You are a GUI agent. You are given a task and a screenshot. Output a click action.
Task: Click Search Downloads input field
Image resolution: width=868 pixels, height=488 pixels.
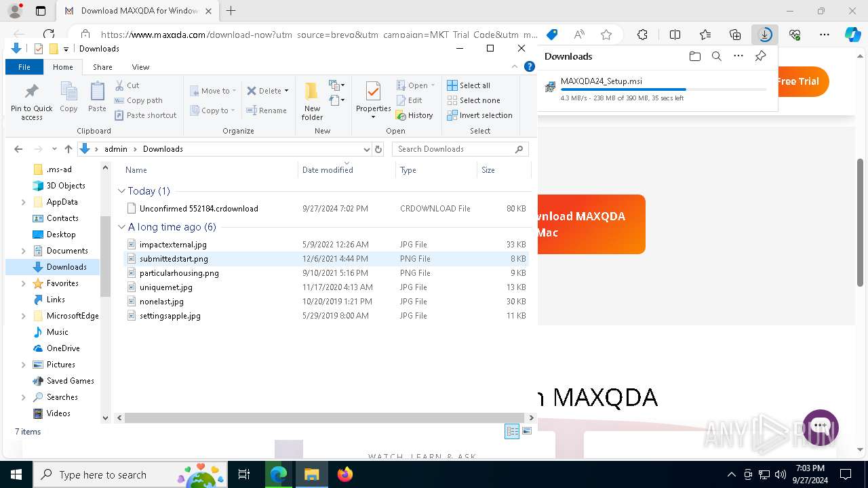pos(460,149)
